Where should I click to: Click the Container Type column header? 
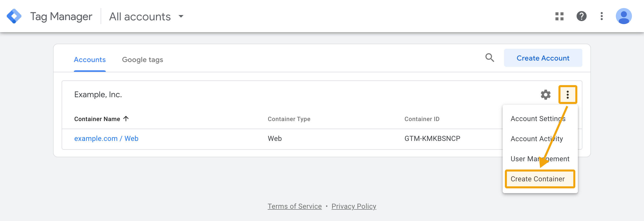click(289, 119)
